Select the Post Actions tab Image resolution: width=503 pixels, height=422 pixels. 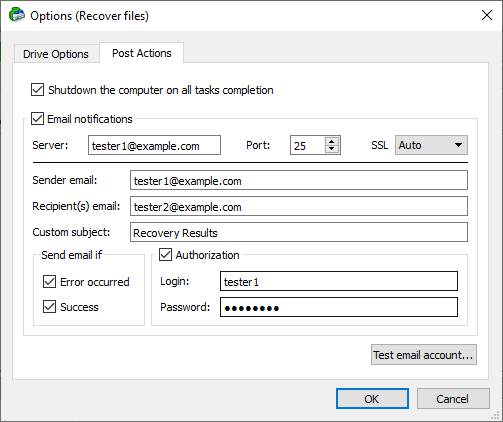coord(142,53)
